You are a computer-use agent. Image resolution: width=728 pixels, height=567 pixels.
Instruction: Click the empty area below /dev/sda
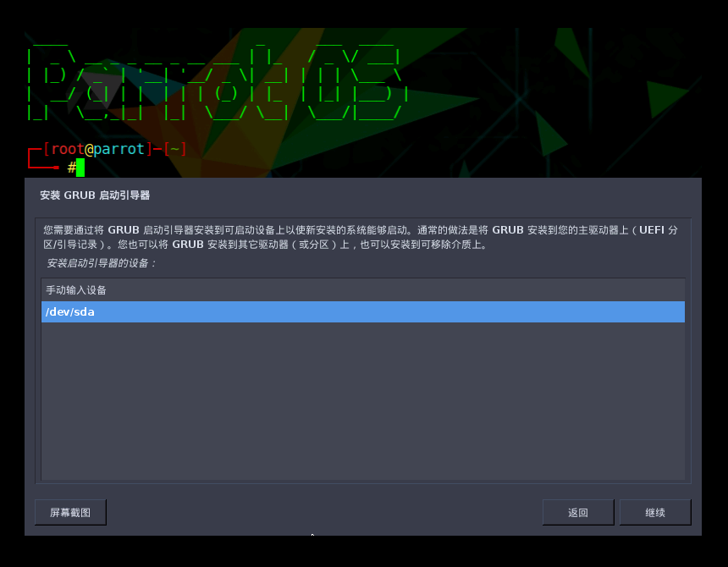pos(362,398)
